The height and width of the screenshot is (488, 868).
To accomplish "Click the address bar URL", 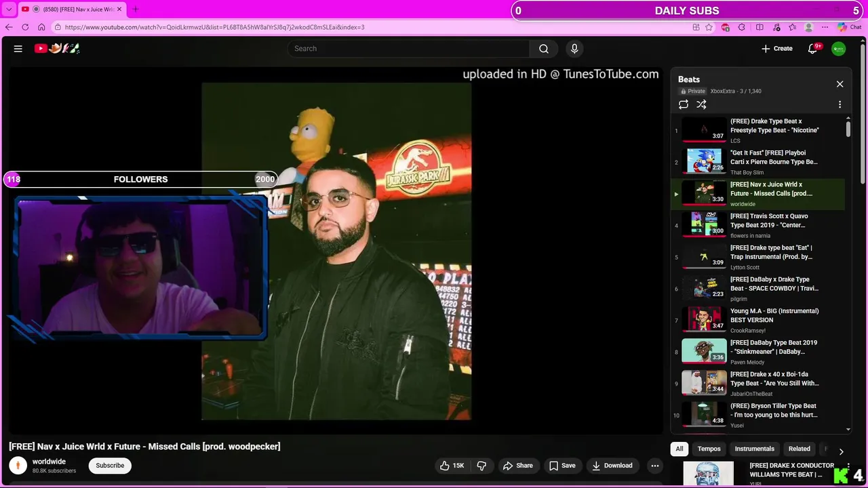I will click(x=214, y=27).
